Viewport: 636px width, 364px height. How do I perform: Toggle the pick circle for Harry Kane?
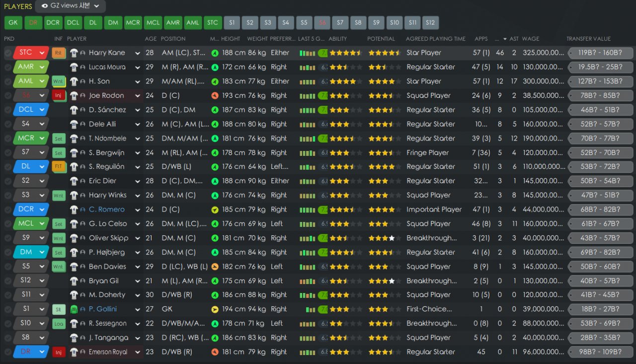pyautogui.click(x=8, y=53)
